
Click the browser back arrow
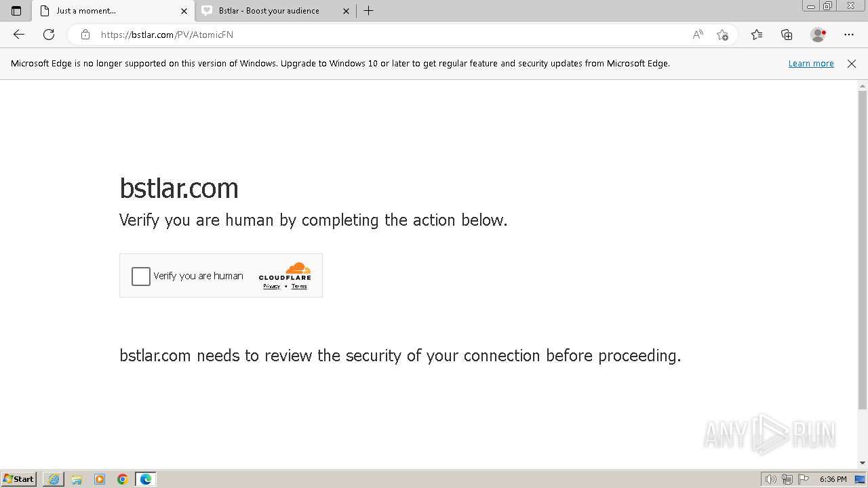[x=19, y=35]
